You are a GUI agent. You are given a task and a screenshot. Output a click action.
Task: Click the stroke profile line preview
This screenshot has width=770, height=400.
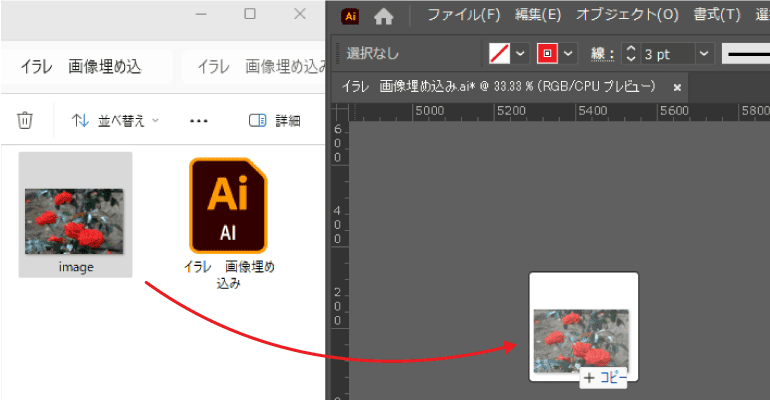pos(746,53)
